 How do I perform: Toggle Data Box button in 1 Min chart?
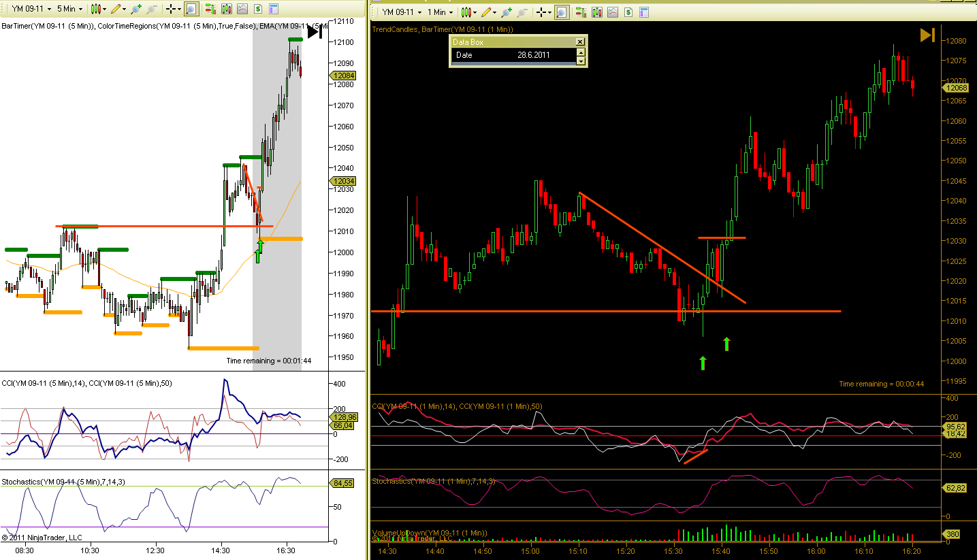click(x=562, y=12)
